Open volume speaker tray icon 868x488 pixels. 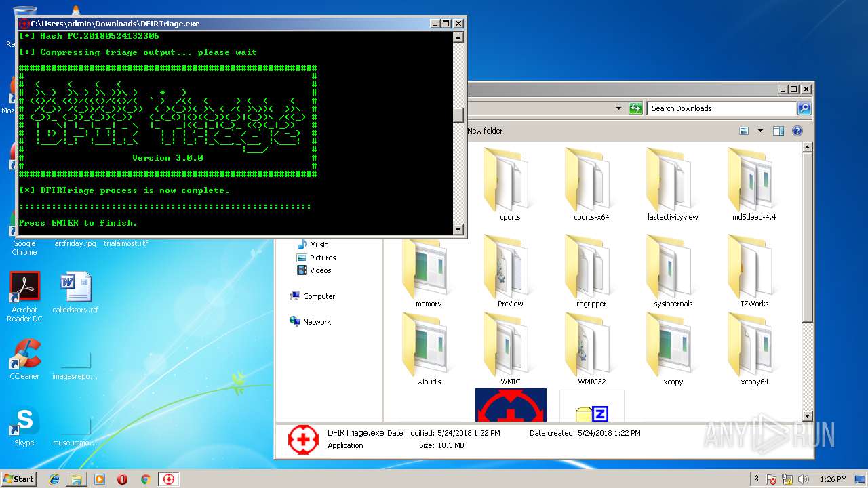[805, 479]
